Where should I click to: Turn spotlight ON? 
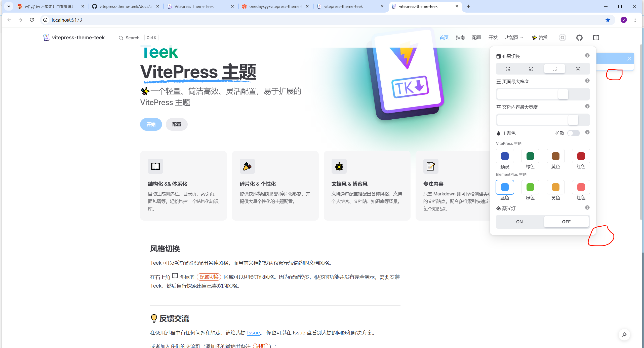pos(519,222)
